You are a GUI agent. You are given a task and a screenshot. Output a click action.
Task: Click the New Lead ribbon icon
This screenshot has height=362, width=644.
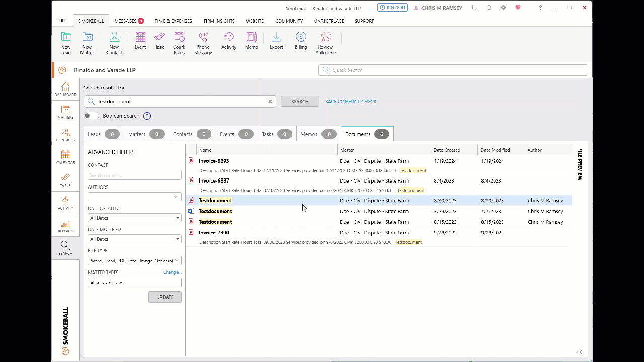click(66, 43)
